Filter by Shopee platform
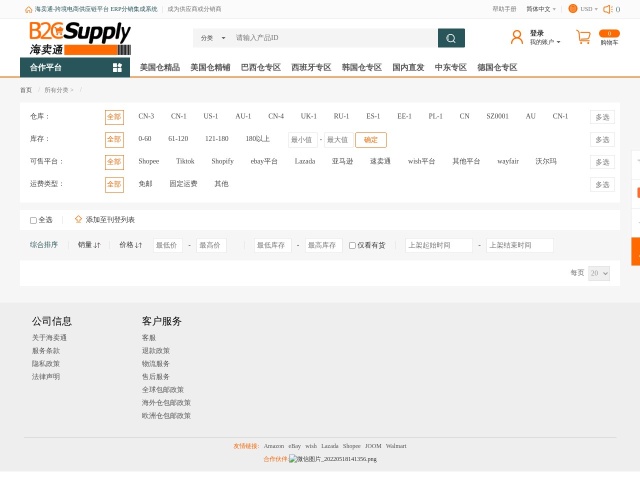This screenshot has height=480, width=640. 149,161
